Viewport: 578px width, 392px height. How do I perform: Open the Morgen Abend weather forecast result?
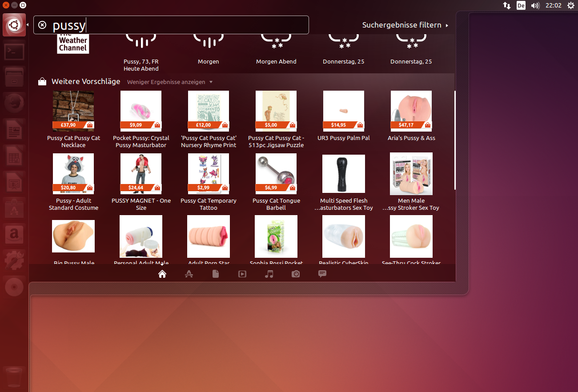[x=276, y=50]
